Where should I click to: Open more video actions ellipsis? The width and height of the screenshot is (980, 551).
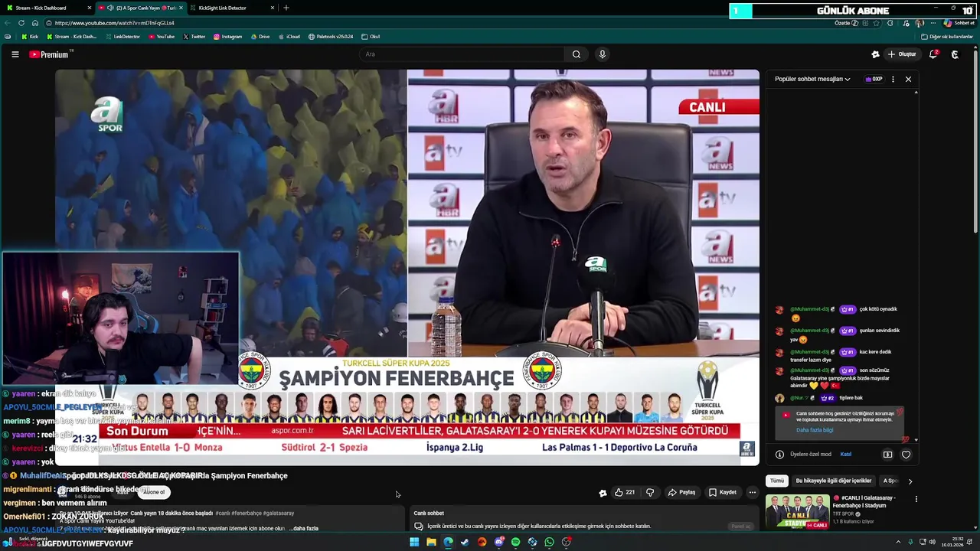point(753,492)
